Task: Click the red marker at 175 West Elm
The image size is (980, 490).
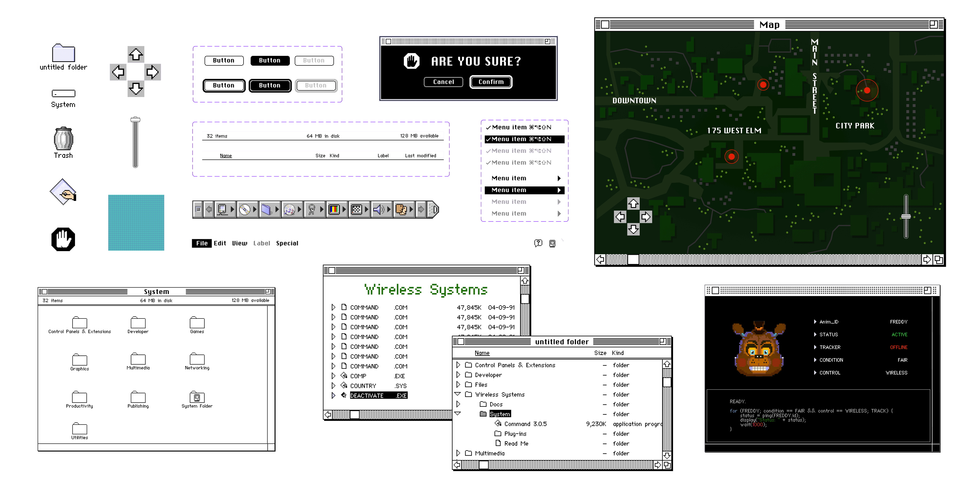Action: tap(731, 156)
